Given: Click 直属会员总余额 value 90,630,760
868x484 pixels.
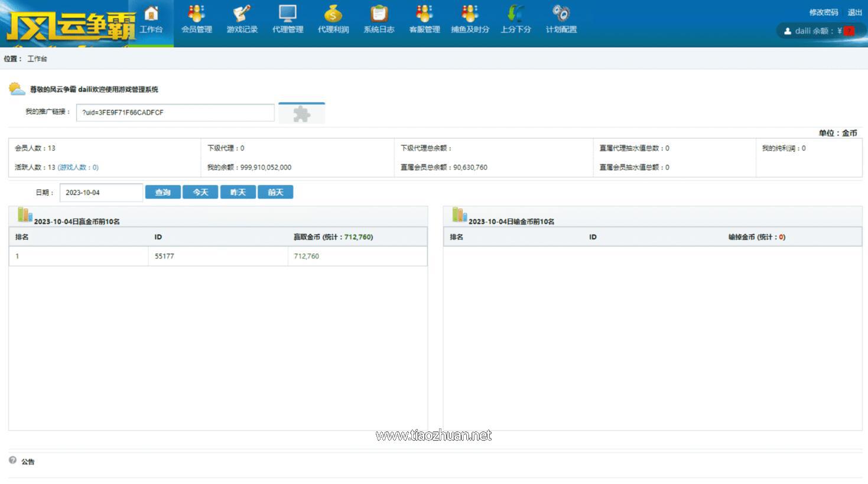Looking at the screenshot, I should [x=470, y=167].
